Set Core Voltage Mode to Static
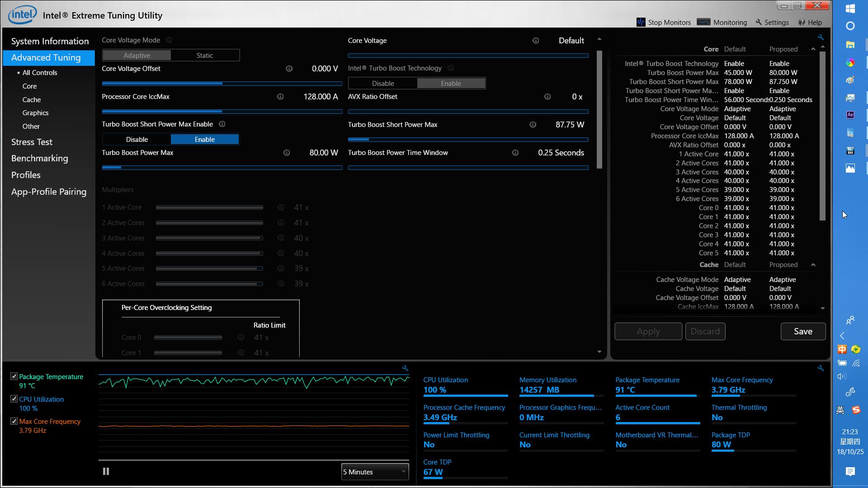The height and width of the screenshot is (488, 868). pos(204,55)
